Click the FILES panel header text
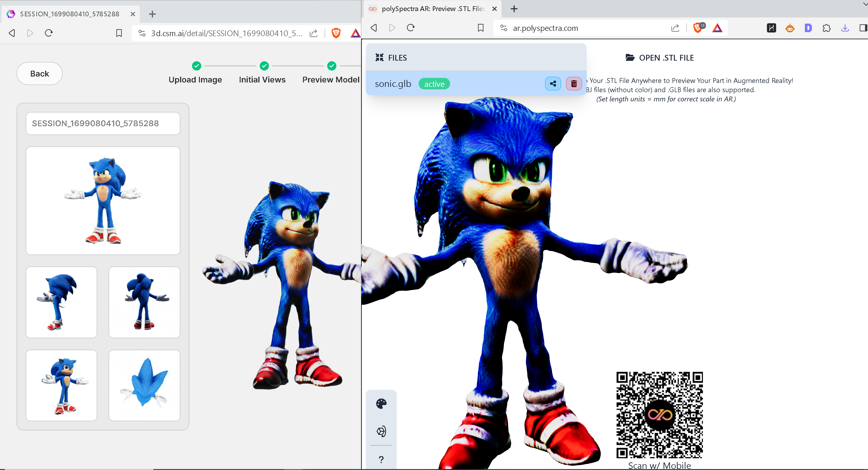Screen dimensions: 868x470 (x=397, y=58)
